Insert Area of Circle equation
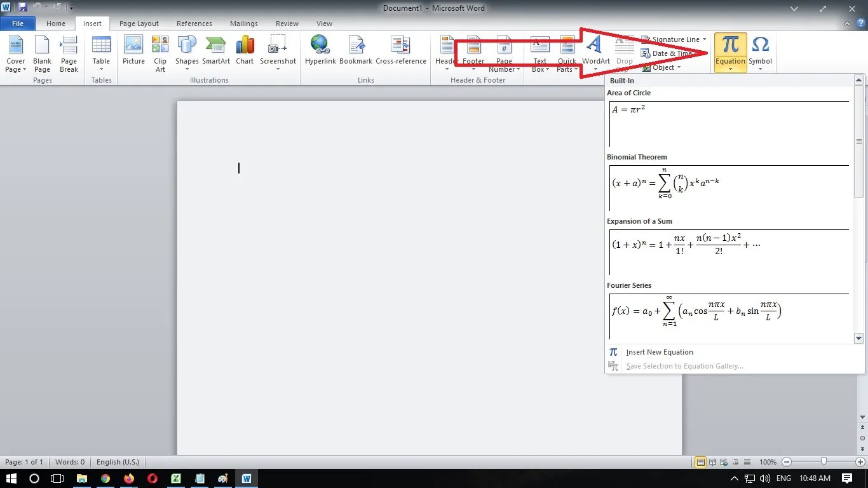This screenshot has width=868, height=488. pyautogui.click(x=728, y=118)
